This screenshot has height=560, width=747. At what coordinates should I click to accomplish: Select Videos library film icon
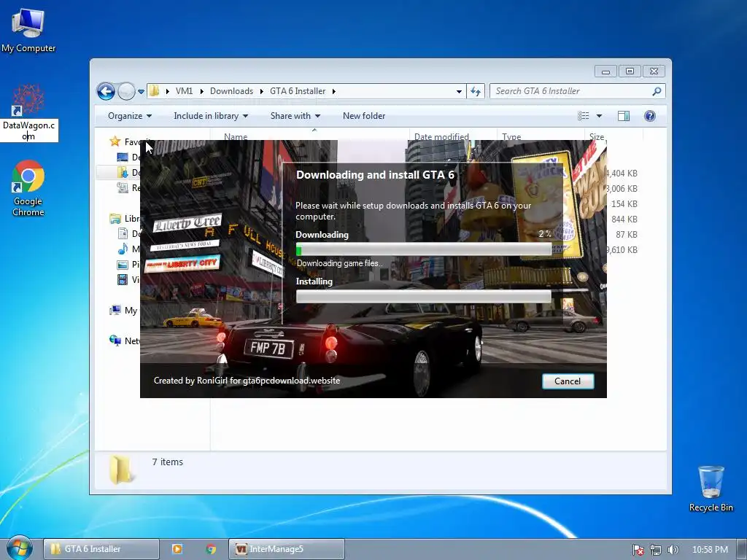[123, 279]
